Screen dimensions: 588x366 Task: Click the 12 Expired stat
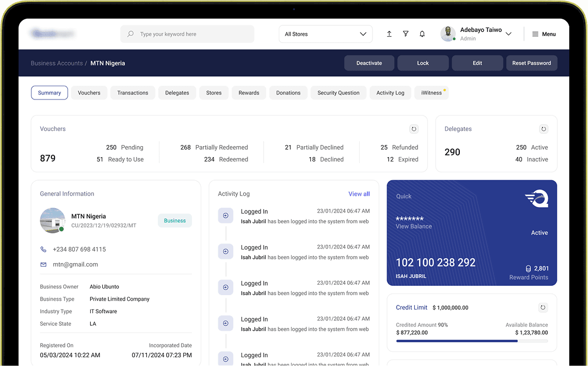(x=403, y=159)
